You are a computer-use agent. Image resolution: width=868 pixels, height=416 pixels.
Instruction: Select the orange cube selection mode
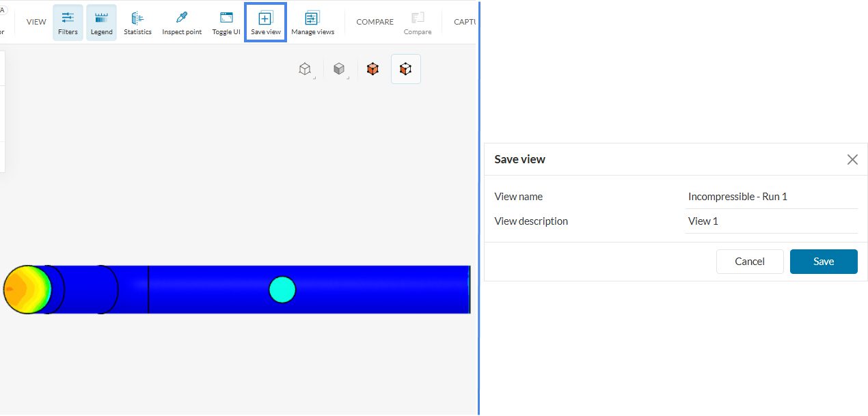click(372, 69)
